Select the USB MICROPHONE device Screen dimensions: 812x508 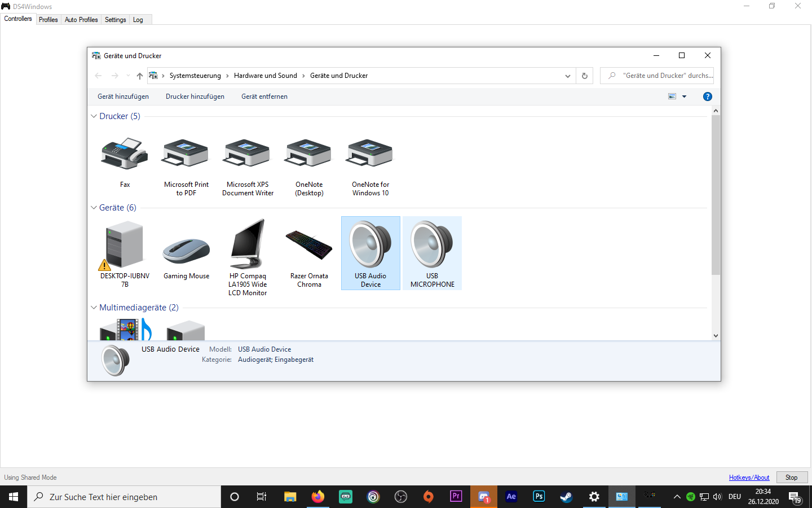[432, 253]
